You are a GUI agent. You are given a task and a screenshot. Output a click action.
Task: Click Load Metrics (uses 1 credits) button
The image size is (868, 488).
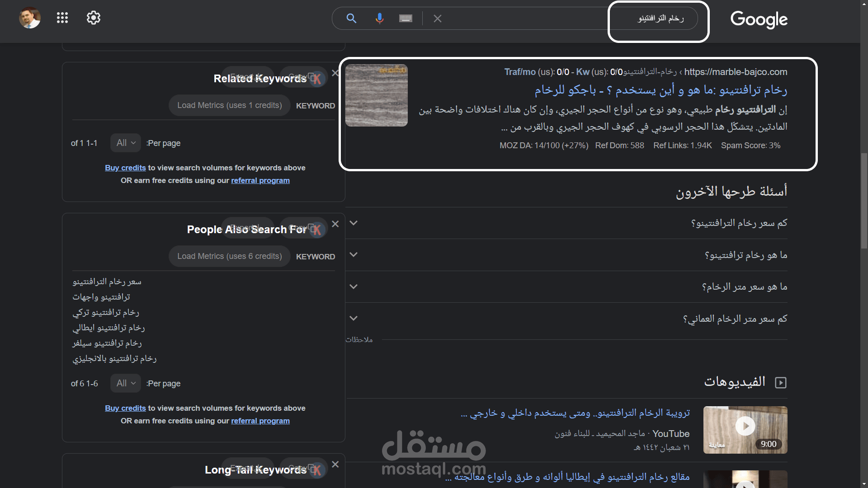229,105
